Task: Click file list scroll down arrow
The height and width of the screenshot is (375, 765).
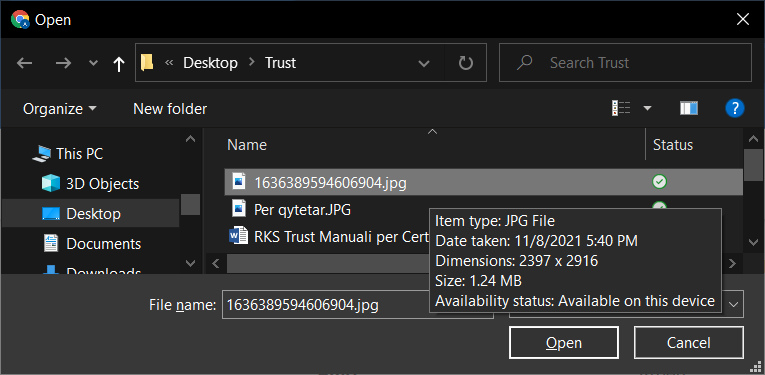Action: (x=753, y=241)
